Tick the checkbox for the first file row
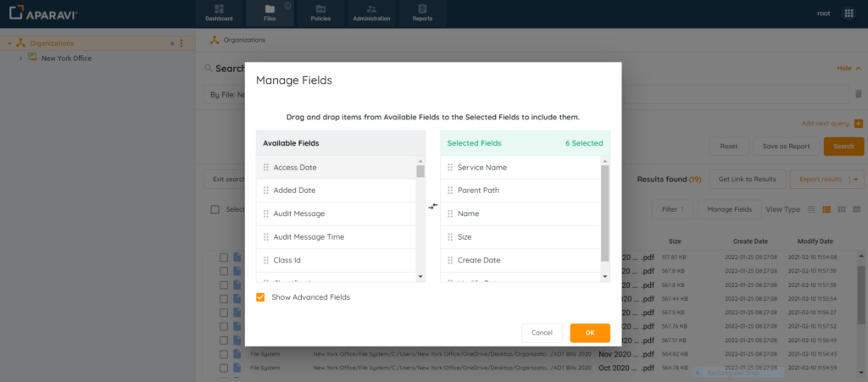 coord(224,257)
